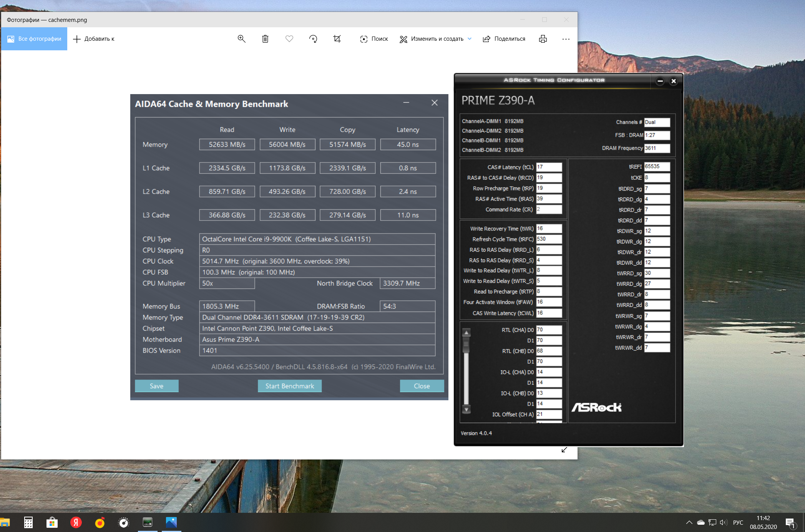Click the print icon in Photos toolbar
The height and width of the screenshot is (532, 805).
[543, 39]
